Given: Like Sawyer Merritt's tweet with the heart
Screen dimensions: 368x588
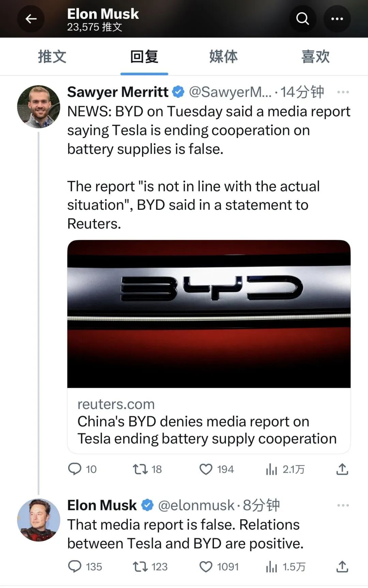Looking at the screenshot, I should click(206, 469).
